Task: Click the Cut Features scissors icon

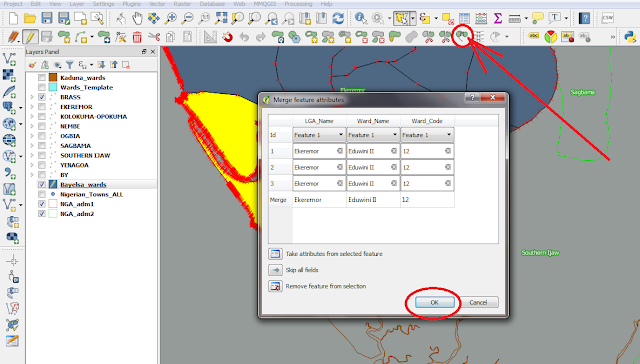Action: pos(154,37)
